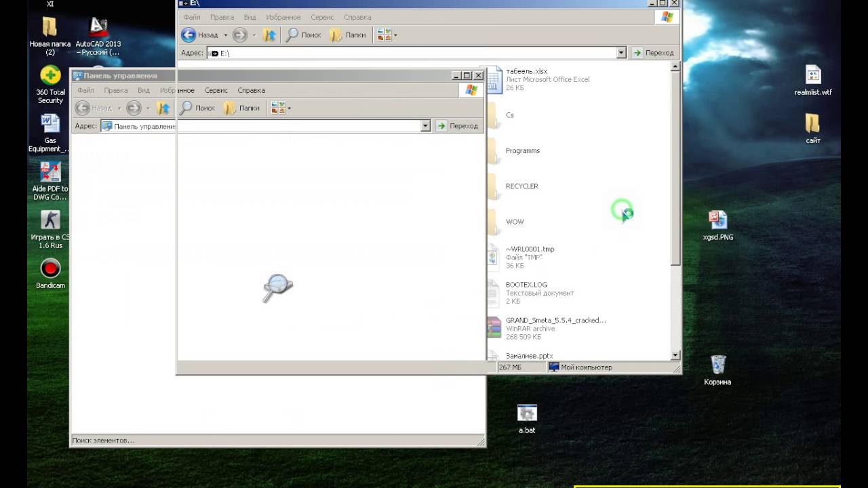Open back history arrow in Панель управления
Image resolution: width=868 pixels, height=488 pixels.
[x=119, y=108]
